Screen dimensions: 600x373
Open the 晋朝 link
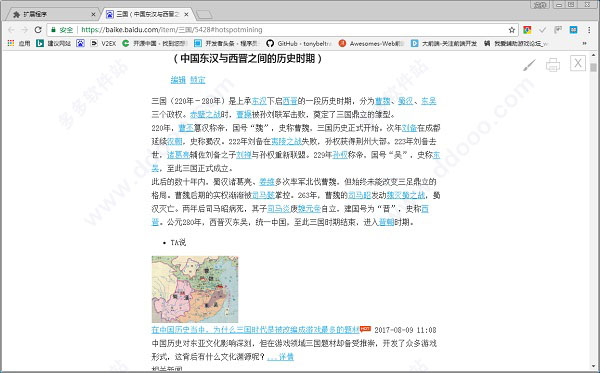(386, 222)
